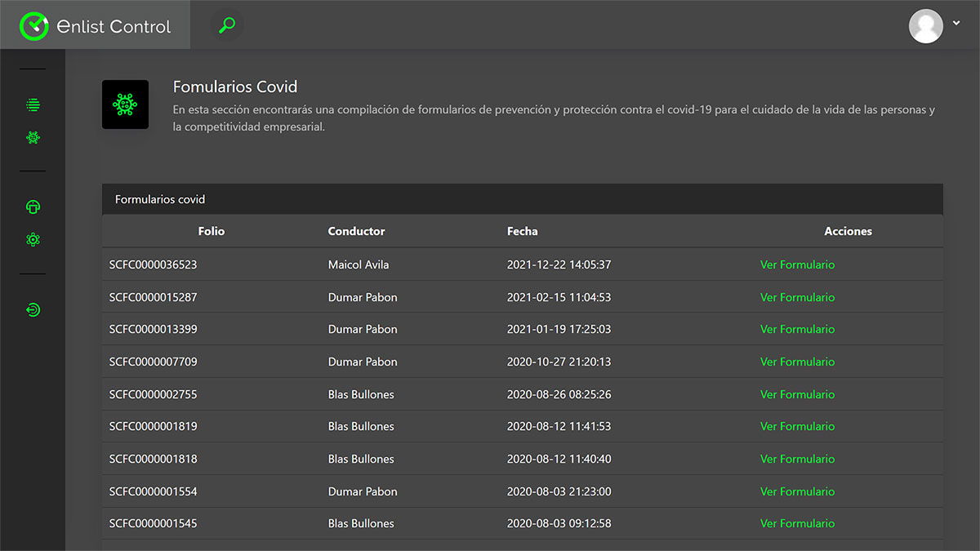Open Ver Formulario for folio SCFC0000007709
Image resolution: width=980 pixels, height=551 pixels.
[797, 362]
